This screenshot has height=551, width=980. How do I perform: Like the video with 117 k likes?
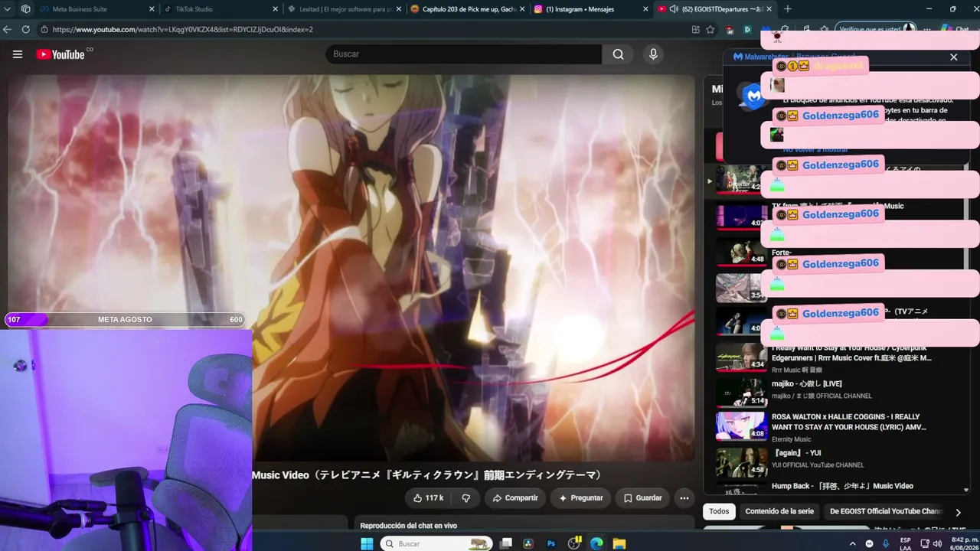point(428,498)
